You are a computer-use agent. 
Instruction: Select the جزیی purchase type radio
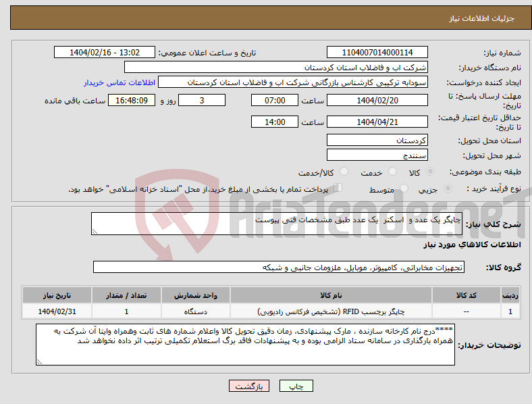click(448, 188)
